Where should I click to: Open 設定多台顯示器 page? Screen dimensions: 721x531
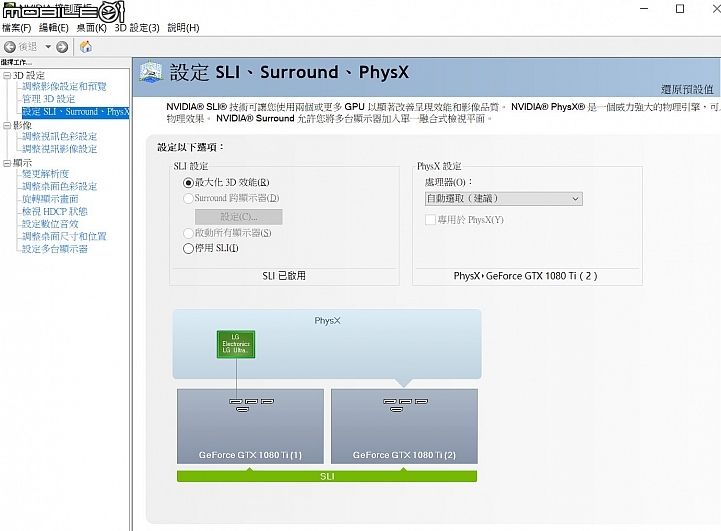(55, 249)
